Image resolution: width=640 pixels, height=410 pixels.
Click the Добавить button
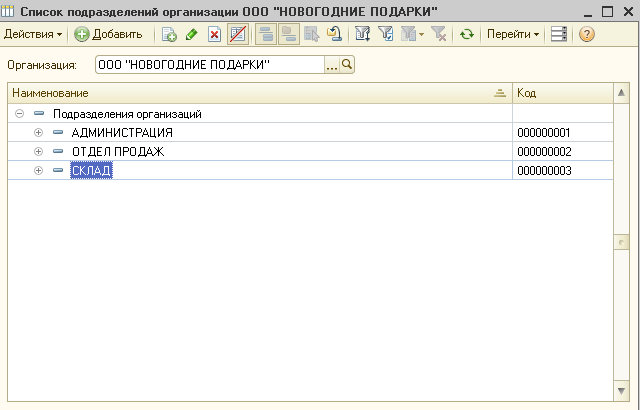pyautogui.click(x=109, y=34)
